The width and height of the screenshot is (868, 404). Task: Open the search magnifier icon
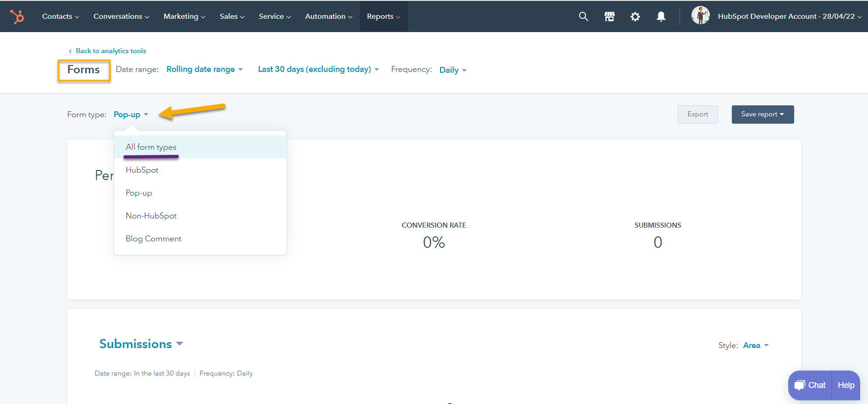[x=583, y=16]
